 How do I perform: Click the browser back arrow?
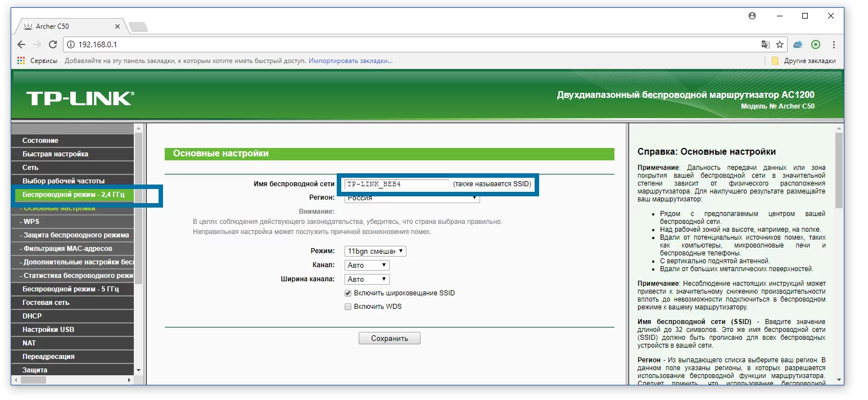tap(21, 44)
